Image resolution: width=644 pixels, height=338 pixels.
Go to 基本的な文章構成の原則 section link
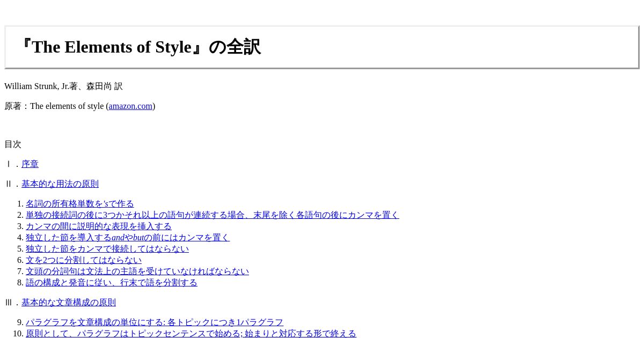tap(69, 303)
